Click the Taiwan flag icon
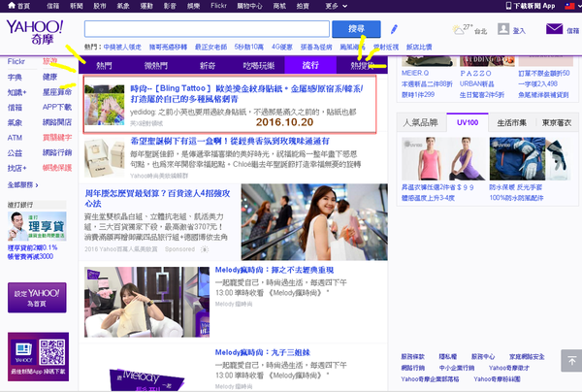The height and width of the screenshot is (392, 582). coord(569,6)
